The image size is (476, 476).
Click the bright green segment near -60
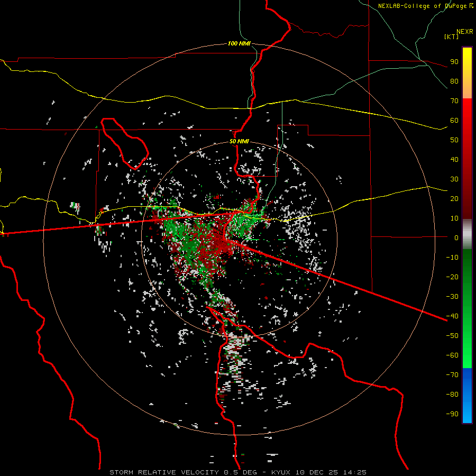[x=467, y=355]
